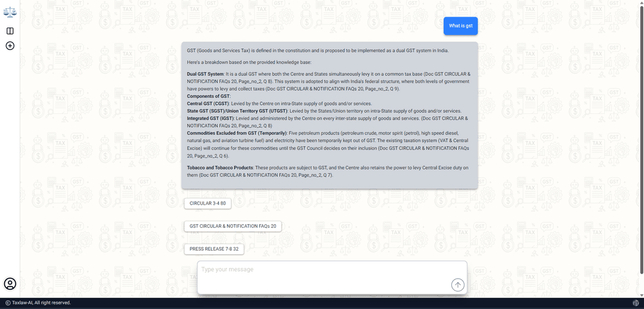Click scrollbar down arrow
Screen dimensions: 644x309
pos(642,295)
